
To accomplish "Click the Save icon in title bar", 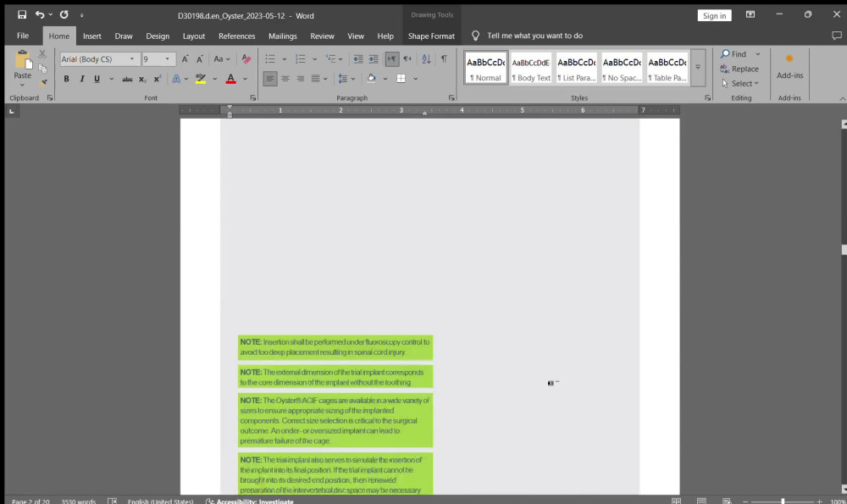I will click(x=22, y=15).
